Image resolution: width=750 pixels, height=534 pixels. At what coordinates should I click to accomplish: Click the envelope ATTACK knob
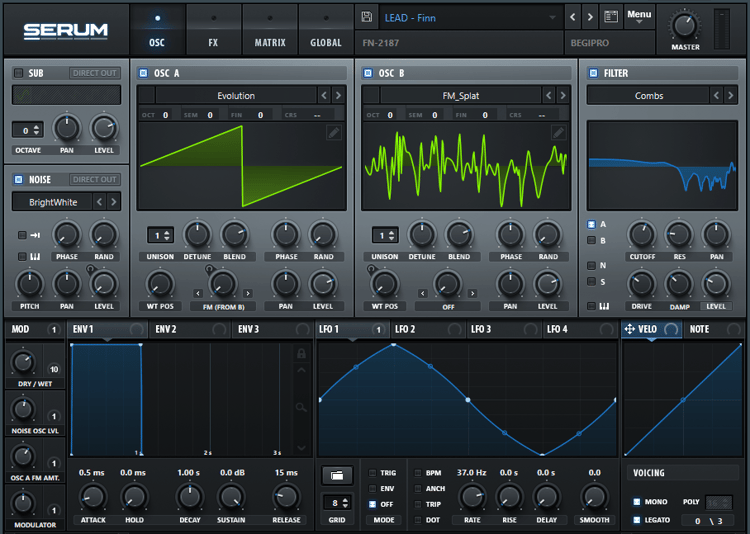(93, 497)
